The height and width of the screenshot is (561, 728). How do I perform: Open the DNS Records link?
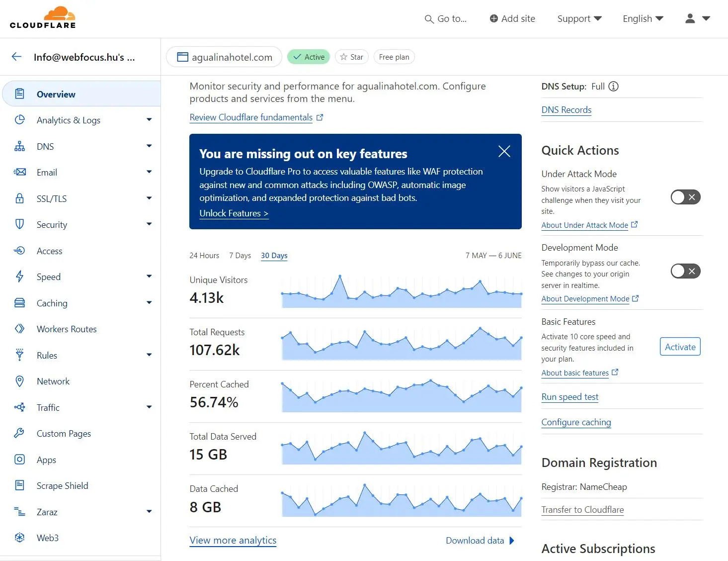coord(566,110)
